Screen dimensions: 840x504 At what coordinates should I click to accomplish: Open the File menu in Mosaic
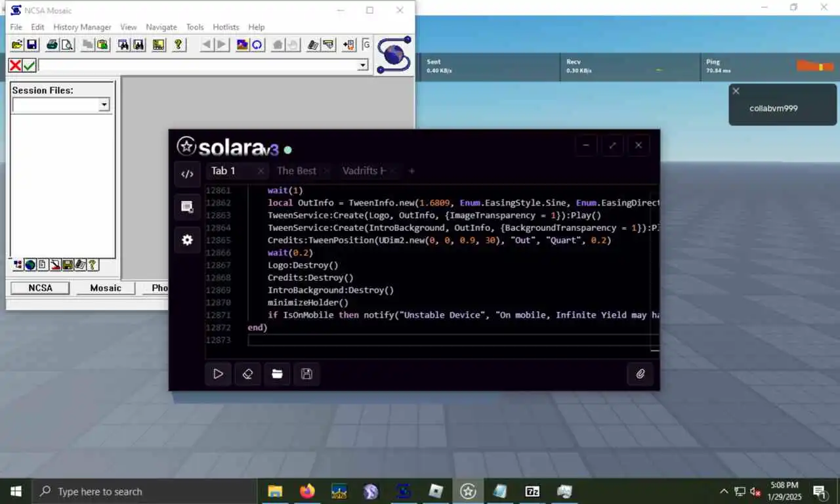coord(16,27)
